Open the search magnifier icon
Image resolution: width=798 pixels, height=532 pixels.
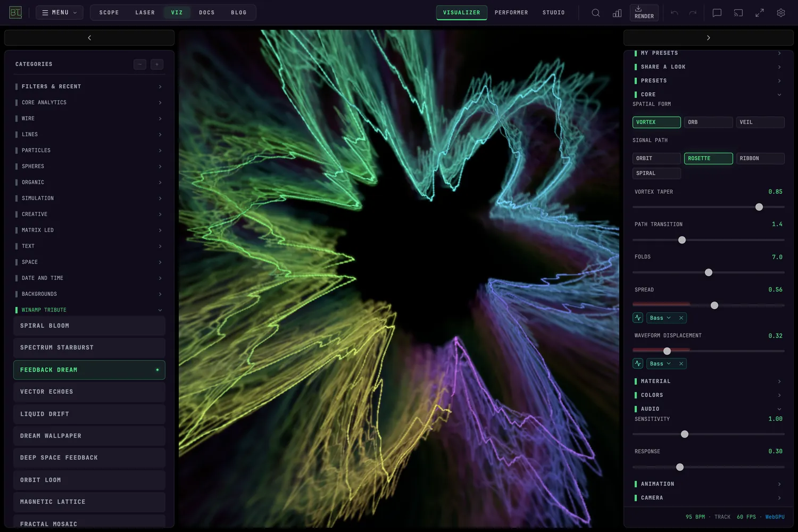596,13
